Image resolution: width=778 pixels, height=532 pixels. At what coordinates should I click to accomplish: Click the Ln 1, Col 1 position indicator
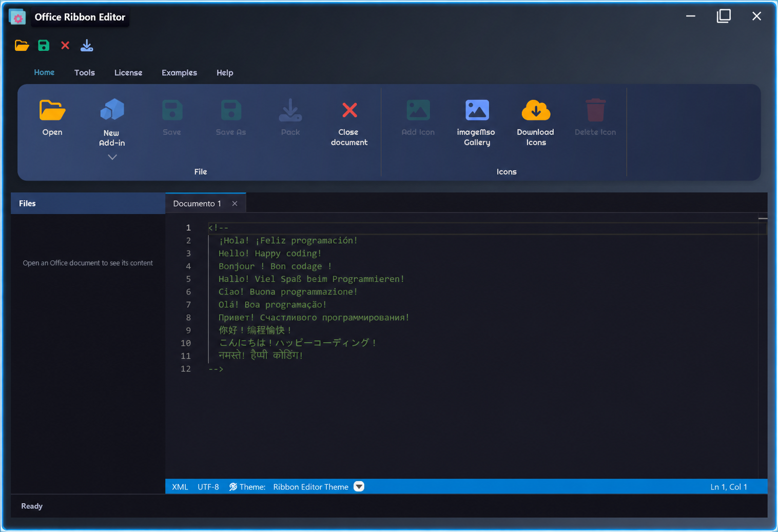tap(729, 487)
